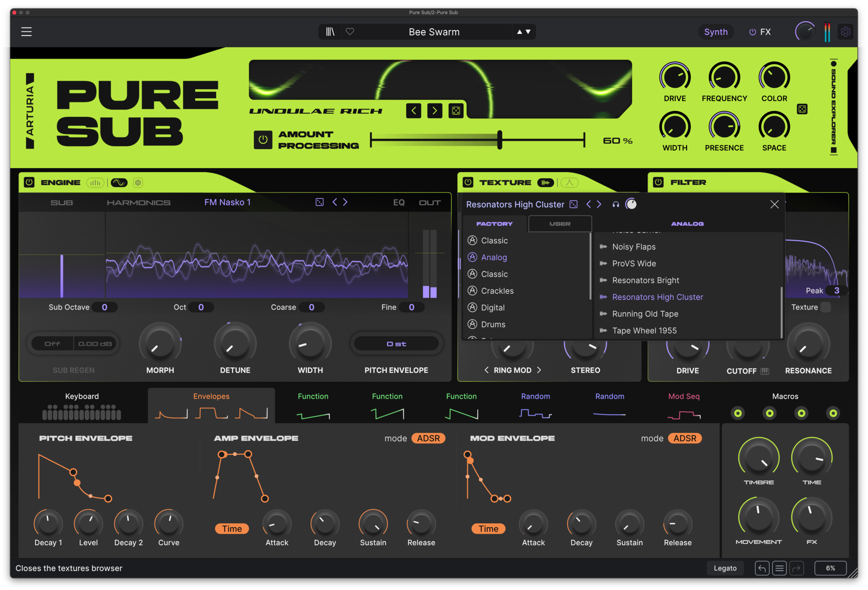Screen dimensions: 868x590
Task: Open the cutoff keyboard tracking icon
Action: pos(765,371)
